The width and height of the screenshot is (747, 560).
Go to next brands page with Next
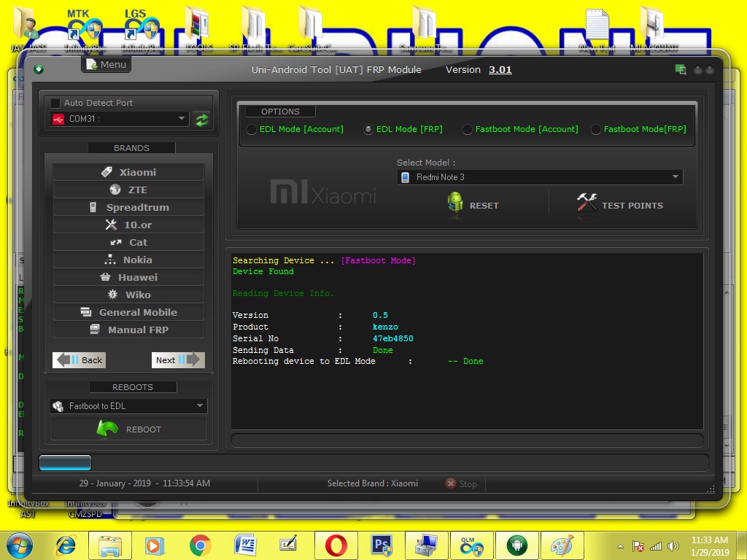point(178,360)
